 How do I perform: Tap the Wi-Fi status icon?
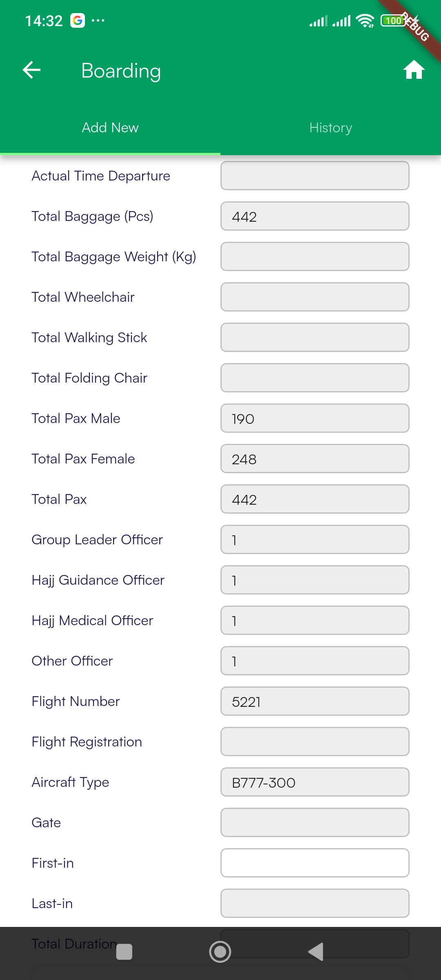(365, 20)
